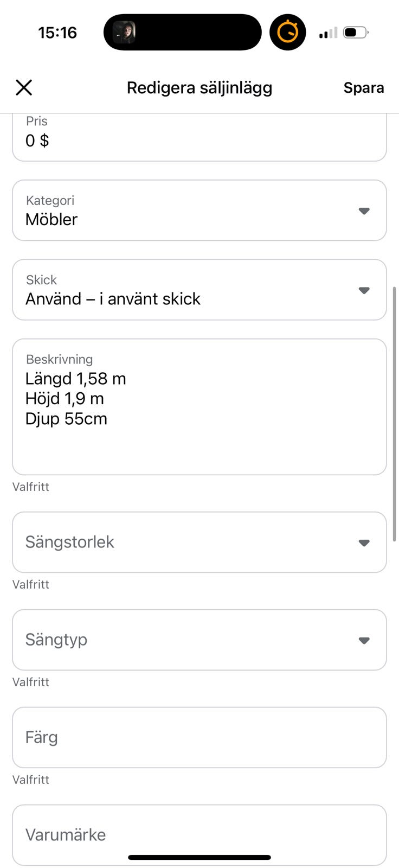This screenshot has height=868, width=399.
Task: Tap the 15:16 clock in status bar
Action: pos(57,33)
